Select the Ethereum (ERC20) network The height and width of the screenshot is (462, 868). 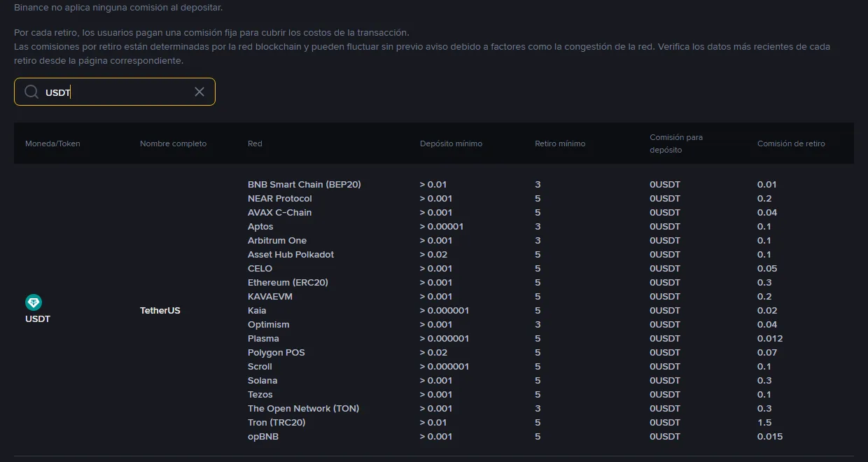(288, 283)
